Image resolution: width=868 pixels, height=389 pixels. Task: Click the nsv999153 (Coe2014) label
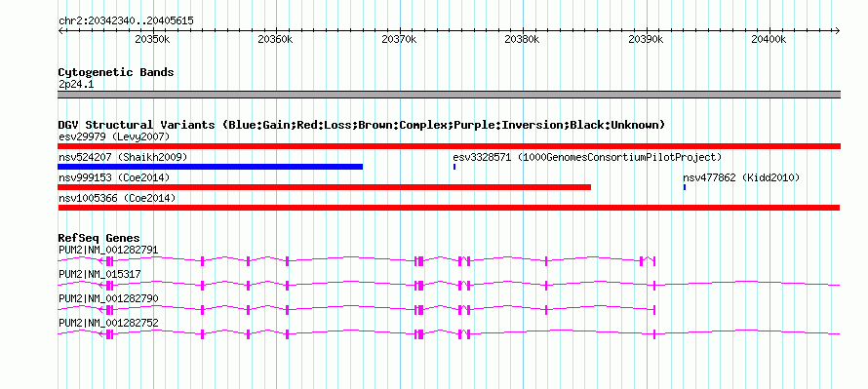114,177
